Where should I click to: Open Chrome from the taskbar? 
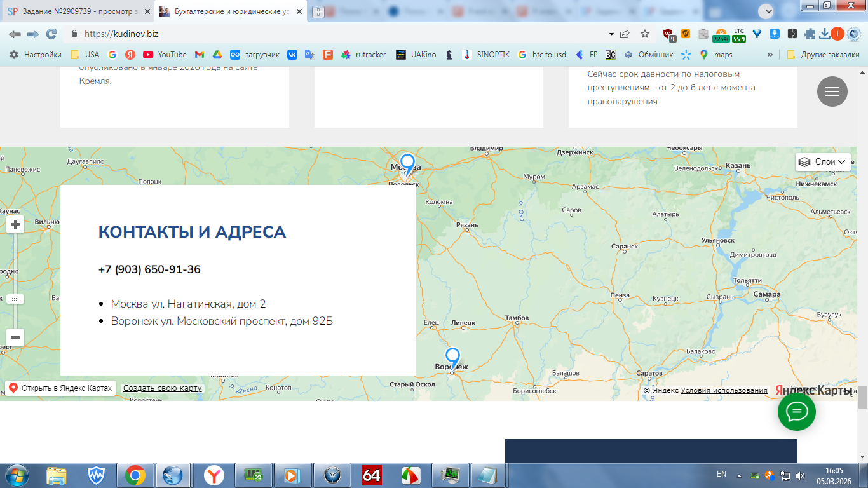pos(135,475)
